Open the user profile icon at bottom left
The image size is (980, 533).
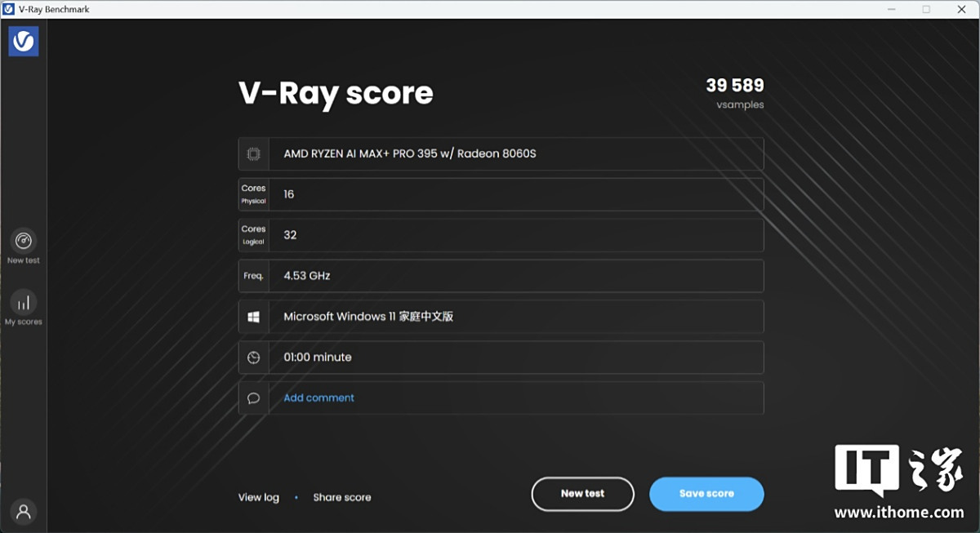point(24,512)
